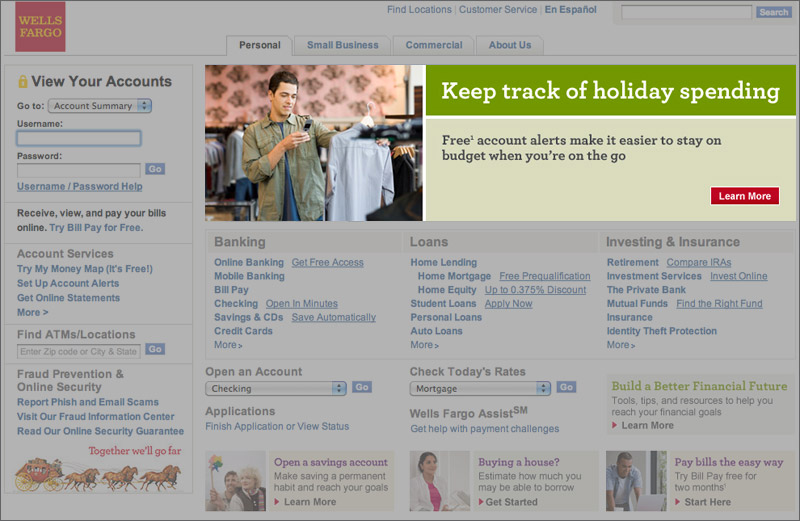Click Learn More under Open a savings account
The height and width of the screenshot is (521, 800).
[310, 502]
